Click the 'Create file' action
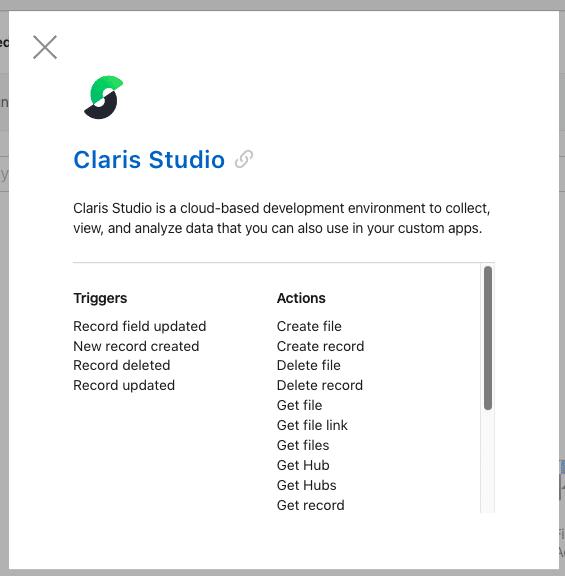 pyautogui.click(x=309, y=326)
